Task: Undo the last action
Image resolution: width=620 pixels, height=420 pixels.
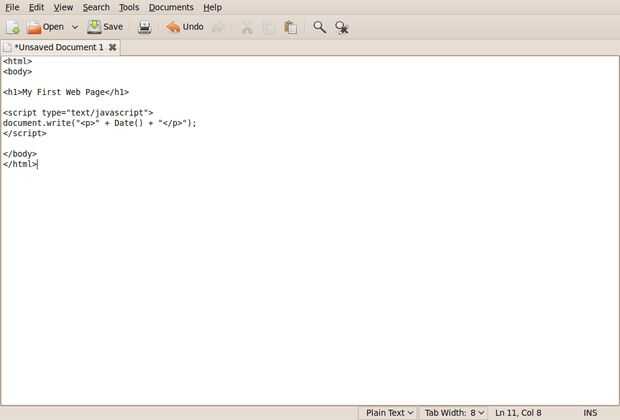Action: (185, 27)
